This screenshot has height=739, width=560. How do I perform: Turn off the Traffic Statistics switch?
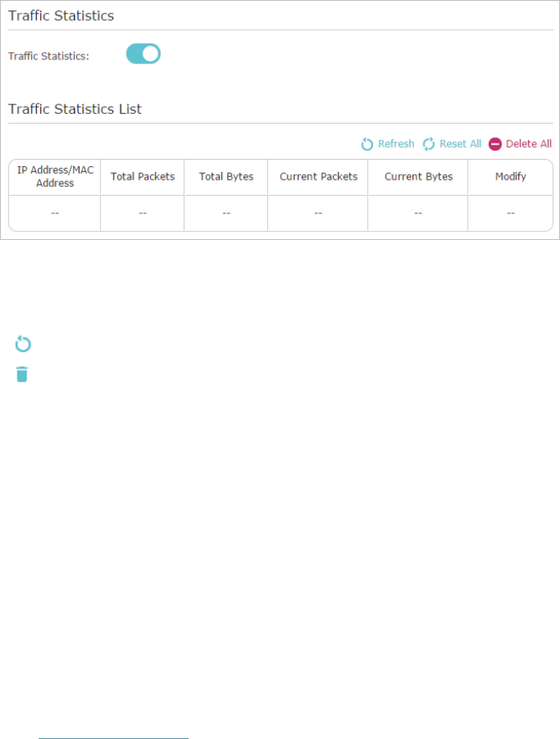click(144, 54)
